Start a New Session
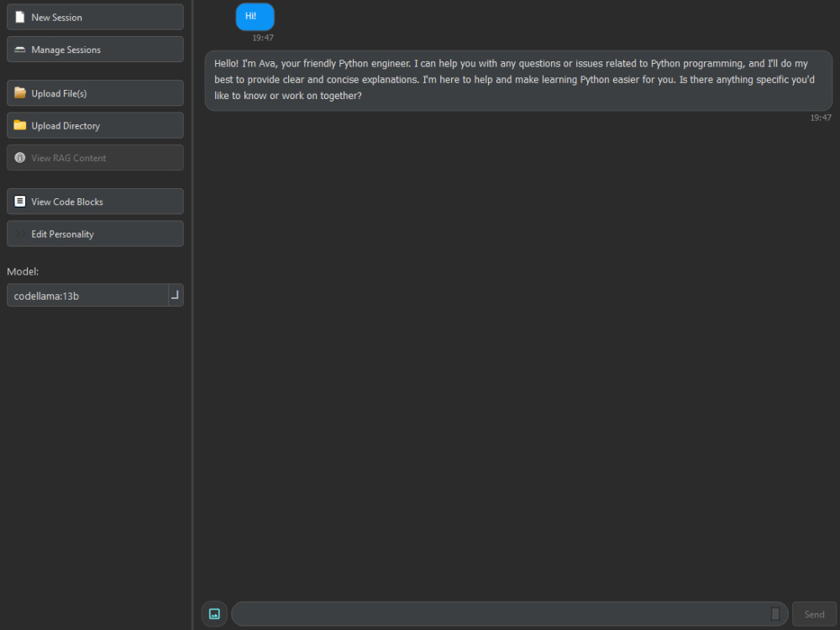The image size is (840, 630). click(x=95, y=17)
